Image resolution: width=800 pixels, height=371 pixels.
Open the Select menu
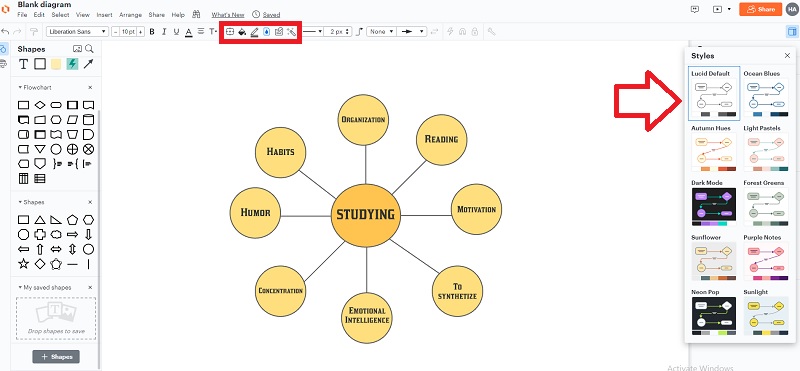[60, 15]
